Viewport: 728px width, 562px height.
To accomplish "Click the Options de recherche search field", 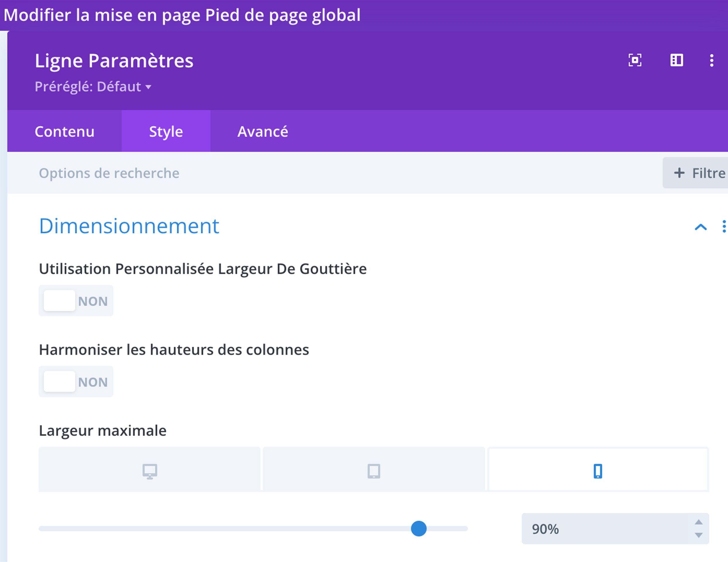I will 109,173.
